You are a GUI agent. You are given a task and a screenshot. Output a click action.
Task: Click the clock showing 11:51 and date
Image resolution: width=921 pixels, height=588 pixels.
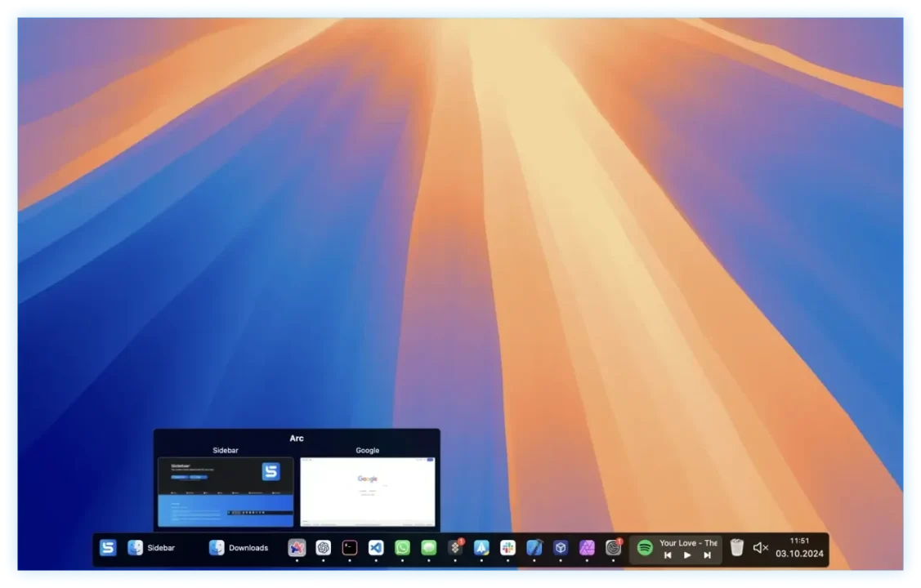(799, 547)
